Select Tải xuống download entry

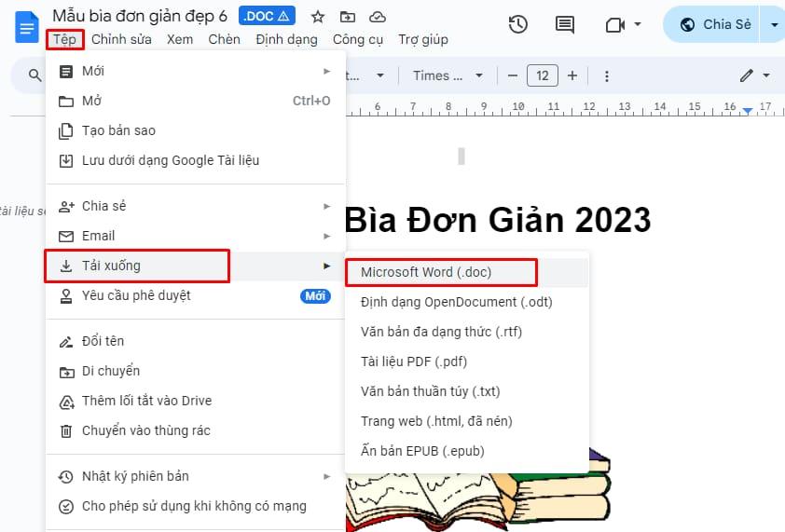pos(195,266)
